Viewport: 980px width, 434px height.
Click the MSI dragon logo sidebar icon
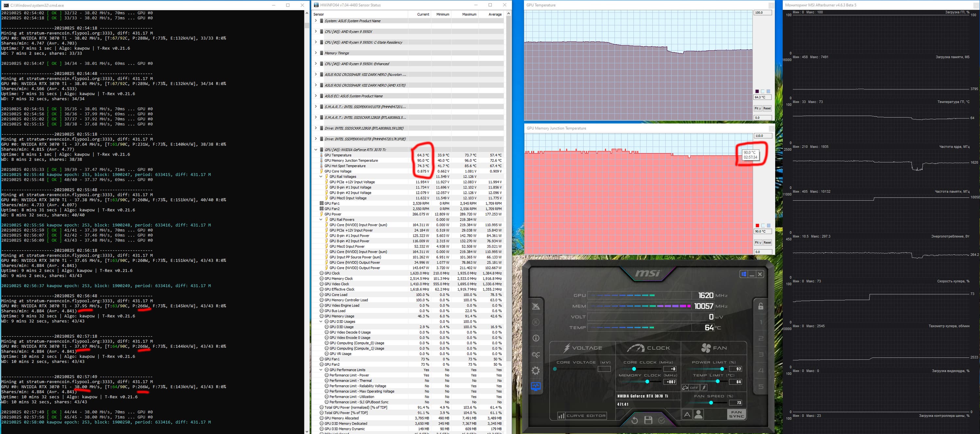pyautogui.click(x=536, y=306)
